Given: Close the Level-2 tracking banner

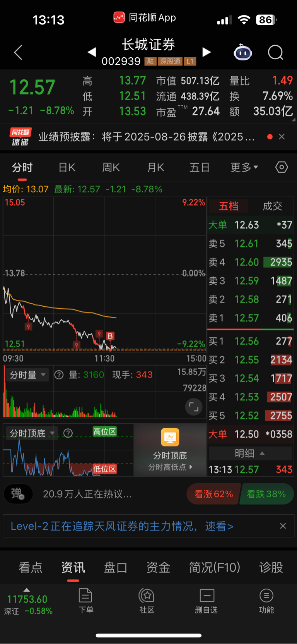Looking at the screenshot, I should (283, 526).
